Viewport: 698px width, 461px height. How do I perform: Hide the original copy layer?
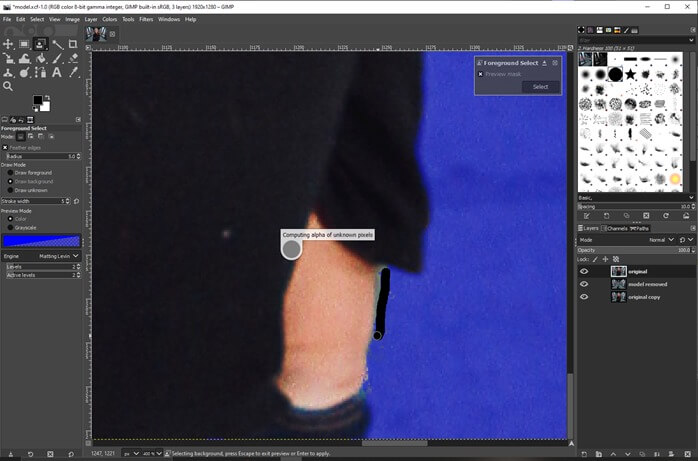point(584,297)
